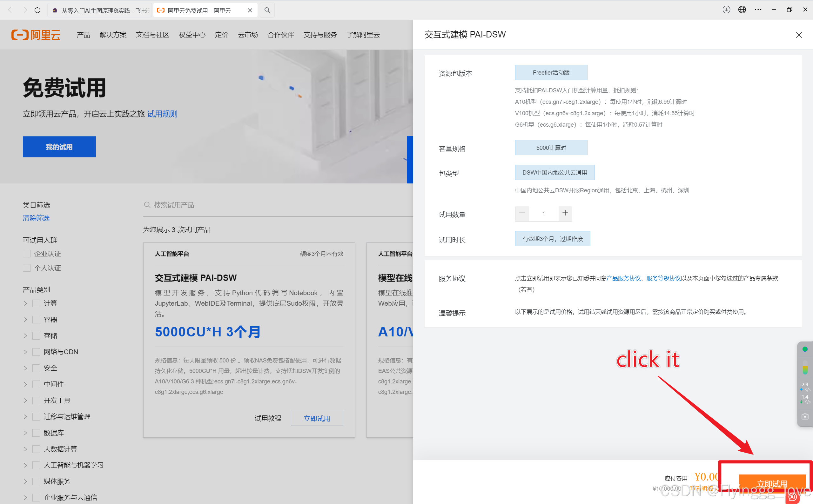Click the browser forward arrow
Screen dimensions: 813x504
pos(25,10)
